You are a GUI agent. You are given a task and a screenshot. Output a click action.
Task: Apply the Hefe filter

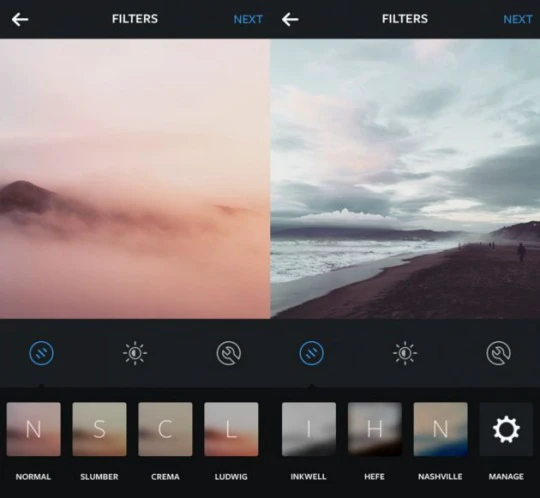pos(375,429)
